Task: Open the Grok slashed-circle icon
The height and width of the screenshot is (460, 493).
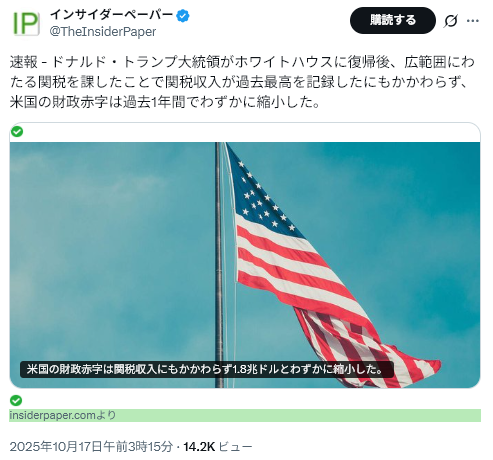Action: pyautogui.click(x=450, y=21)
